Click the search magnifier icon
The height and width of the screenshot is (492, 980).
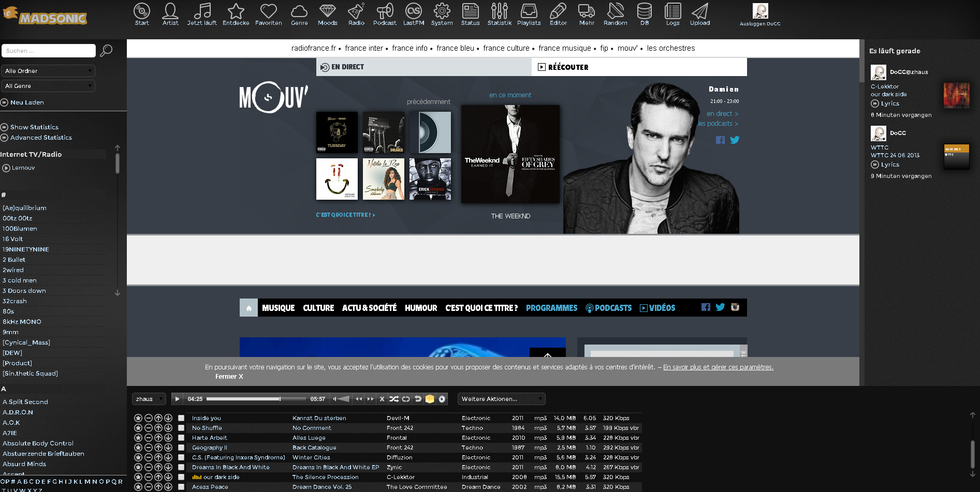tap(106, 51)
